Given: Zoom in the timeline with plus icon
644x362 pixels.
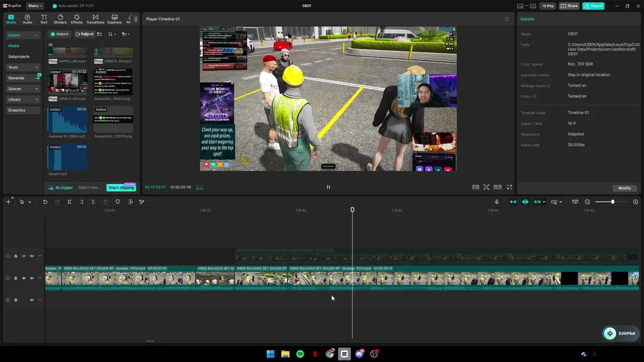Looking at the screenshot, I should pyautogui.click(x=635, y=202).
